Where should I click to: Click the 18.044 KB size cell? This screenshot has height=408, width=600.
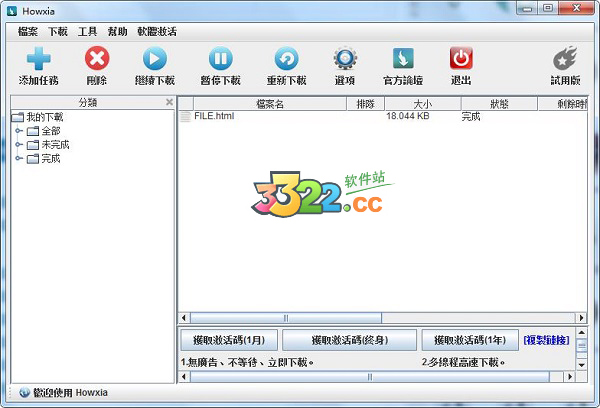(x=408, y=116)
